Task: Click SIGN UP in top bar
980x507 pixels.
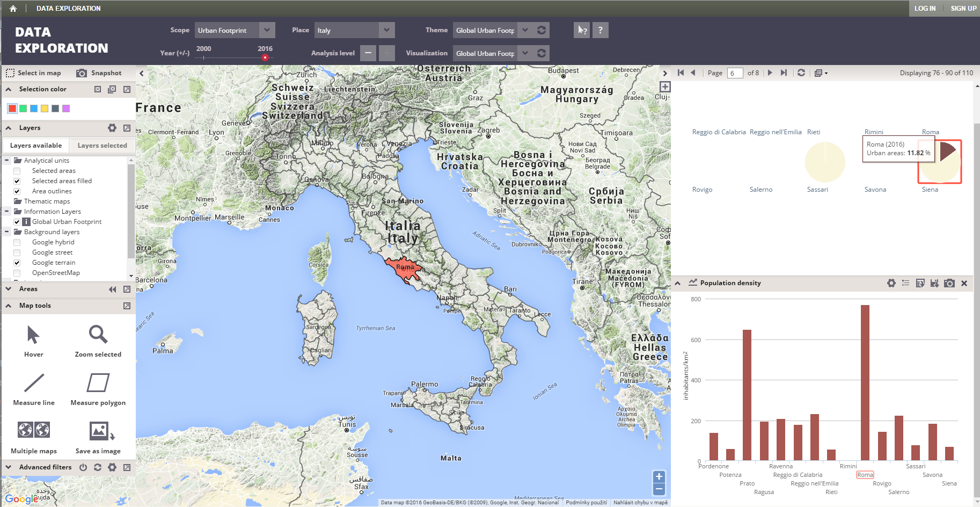Action: [x=963, y=9]
